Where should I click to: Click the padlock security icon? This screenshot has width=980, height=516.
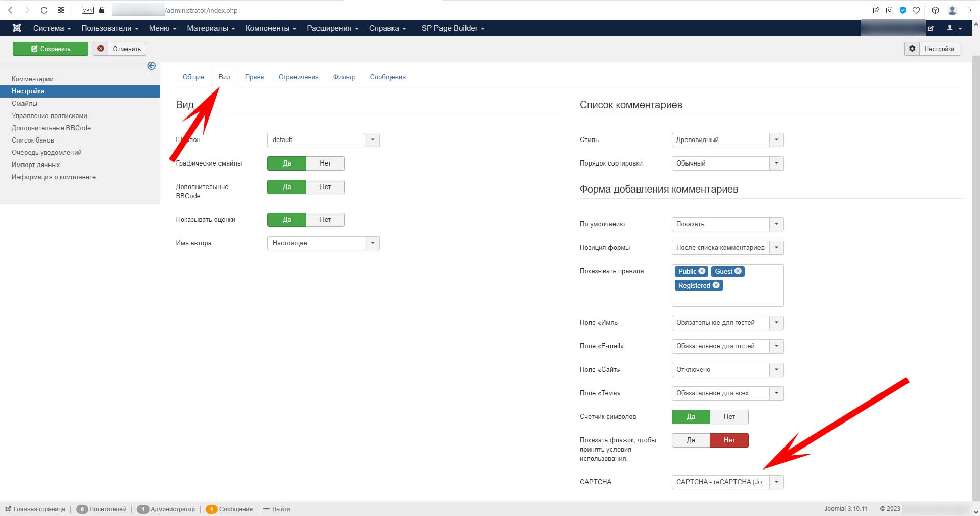102,10
